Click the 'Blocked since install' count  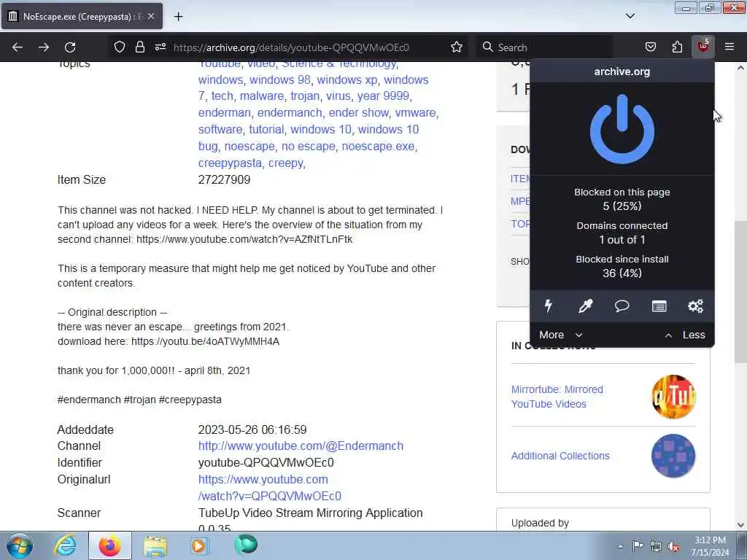(622, 273)
